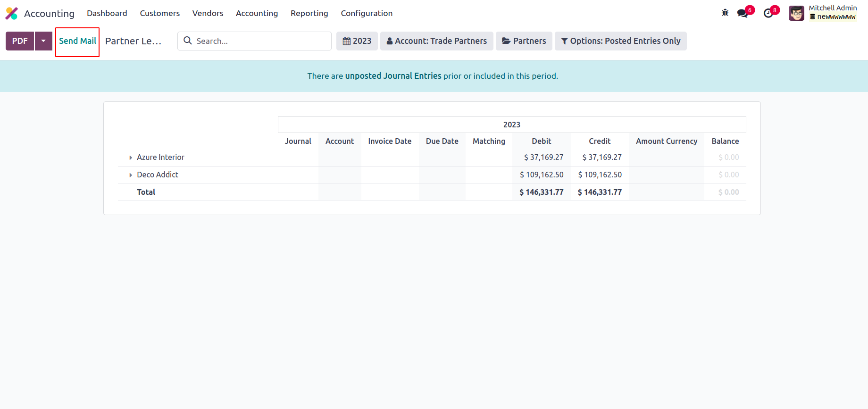The height and width of the screenshot is (409, 868).
Task: Open the unposted Journal Entries link
Action: tap(393, 76)
